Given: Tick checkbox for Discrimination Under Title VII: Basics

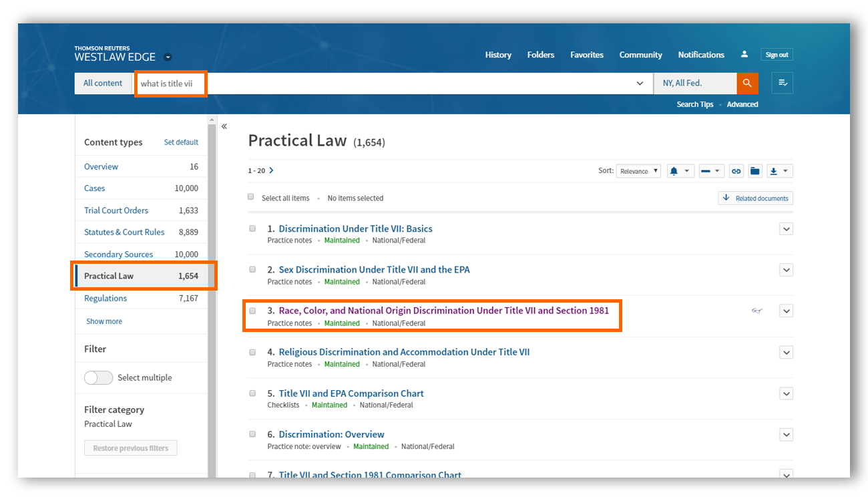Looking at the screenshot, I should [x=252, y=228].
